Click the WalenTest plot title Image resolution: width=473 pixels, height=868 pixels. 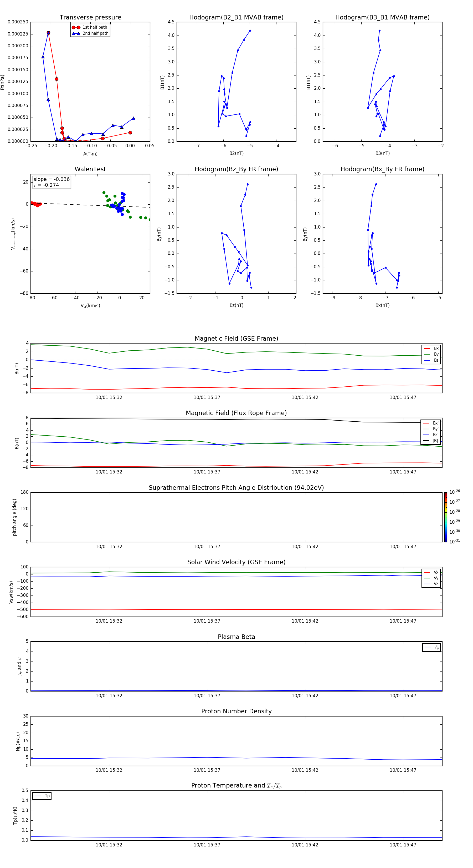click(x=90, y=169)
